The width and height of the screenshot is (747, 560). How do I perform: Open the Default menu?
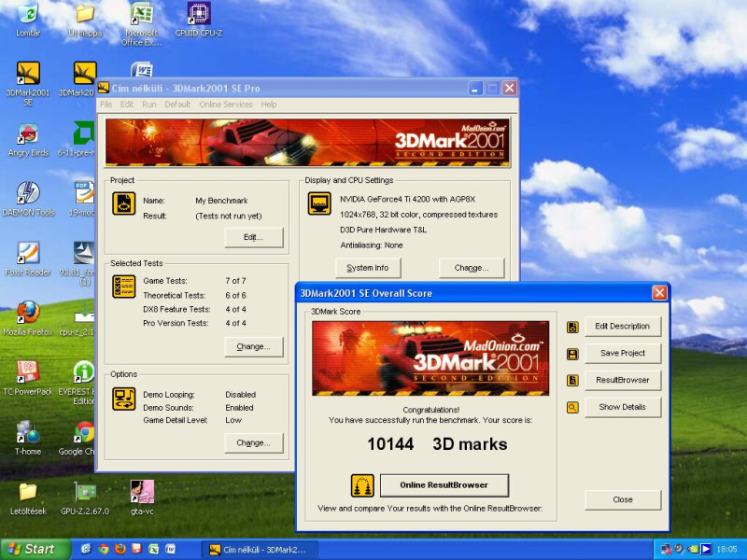tap(177, 105)
